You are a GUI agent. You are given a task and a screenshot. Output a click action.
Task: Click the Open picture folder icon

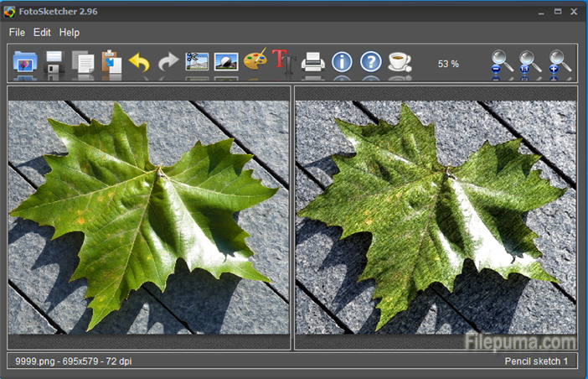[x=26, y=63]
